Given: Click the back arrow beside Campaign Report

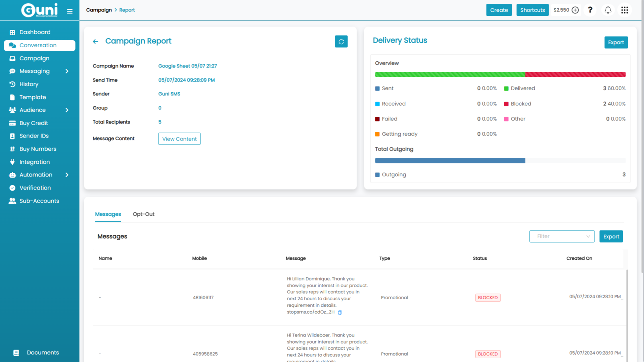Looking at the screenshot, I should point(95,42).
